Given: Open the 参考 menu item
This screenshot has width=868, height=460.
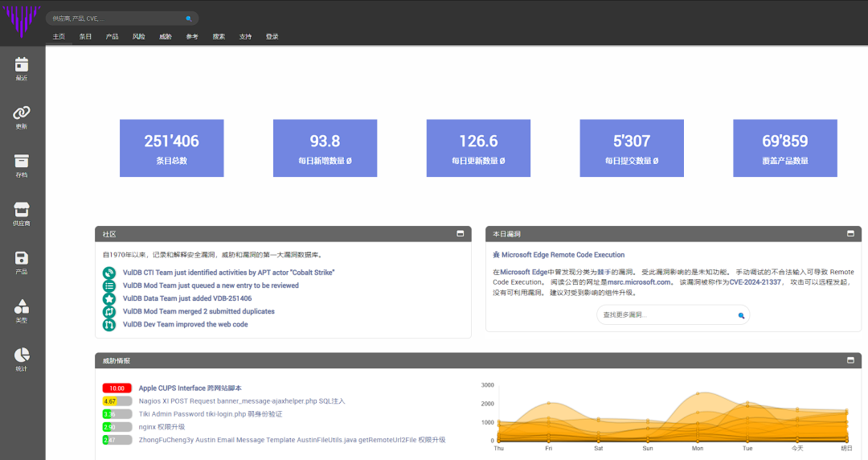Looking at the screenshot, I should pos(192,36).
